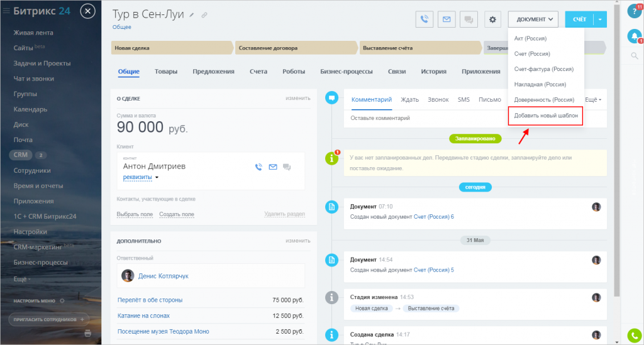Click the comment bubble icon in the timeline

[x=332, y=97]
